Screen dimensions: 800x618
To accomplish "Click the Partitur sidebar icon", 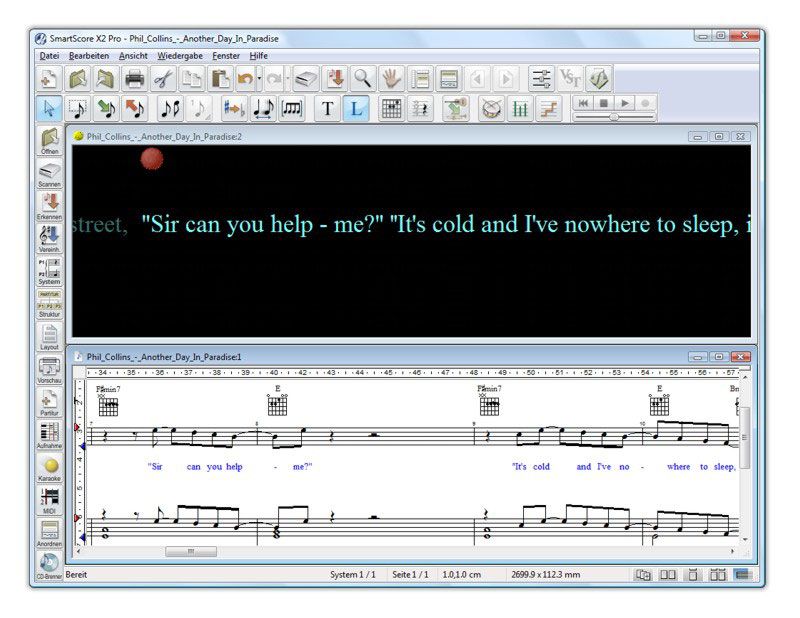I will [49, 403].
